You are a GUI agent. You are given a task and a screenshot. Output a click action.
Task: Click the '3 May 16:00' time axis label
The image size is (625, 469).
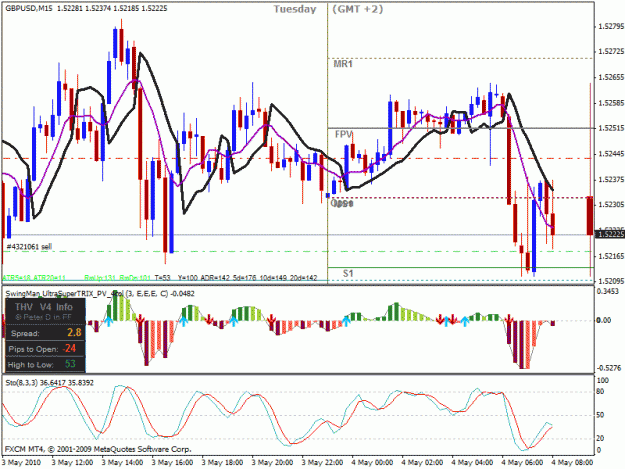coord(173,463)
